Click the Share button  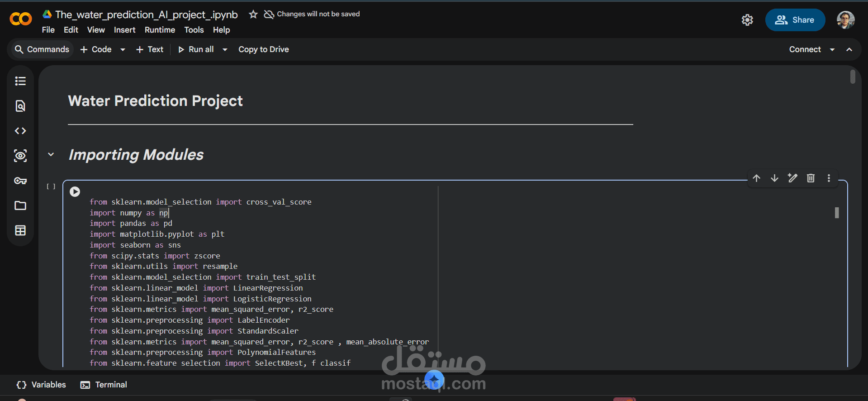coord(795,20)
